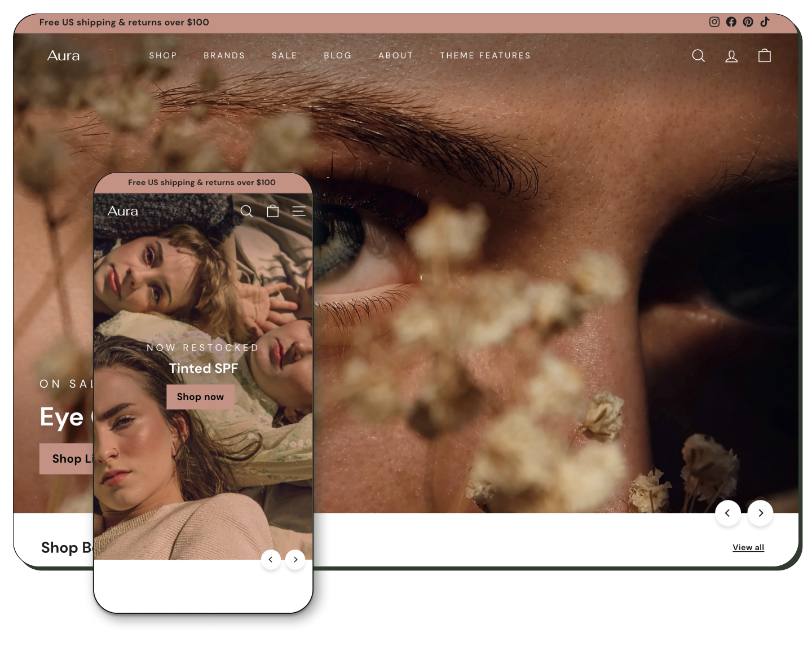Click the Facebook icon in announcement bar
This screenshot has height=668, width=812.
[x=731, y=22]
